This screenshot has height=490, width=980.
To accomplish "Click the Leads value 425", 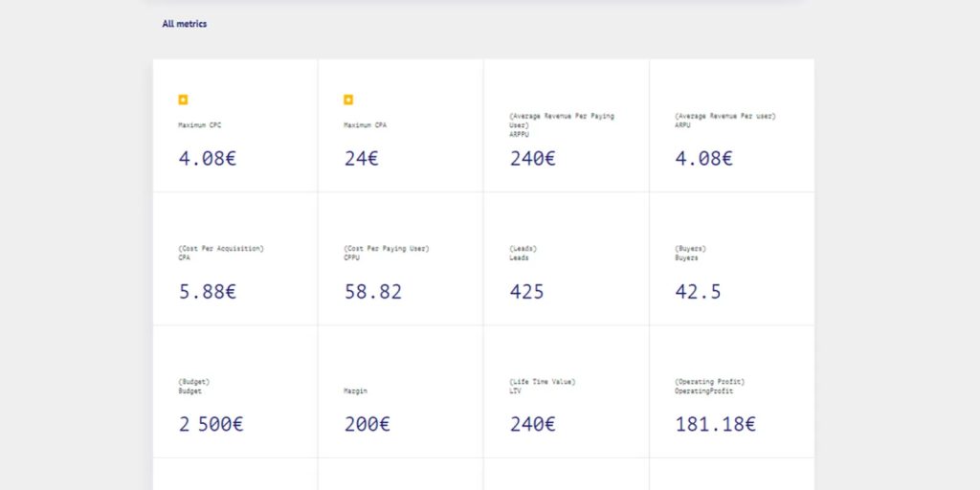I will 526,292.
